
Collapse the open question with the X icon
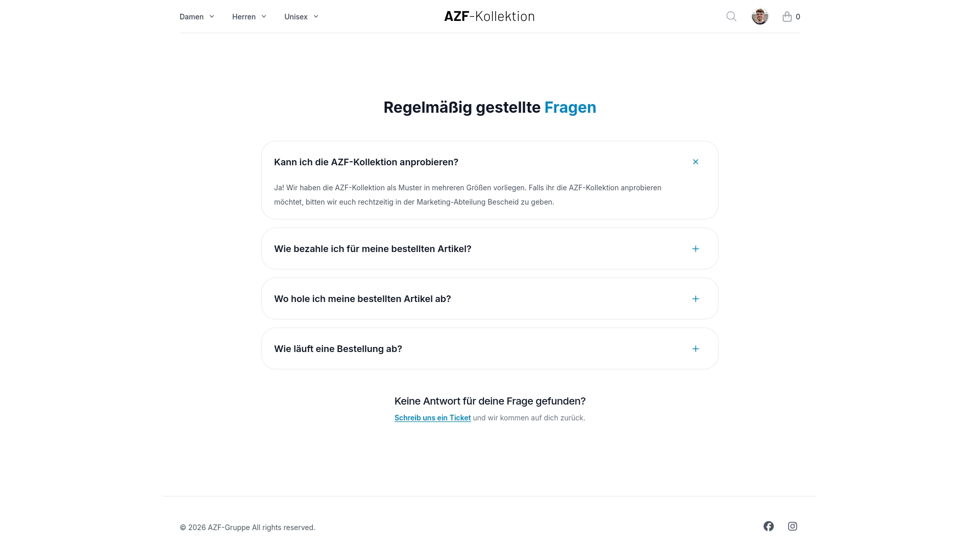tap(695, 162)
